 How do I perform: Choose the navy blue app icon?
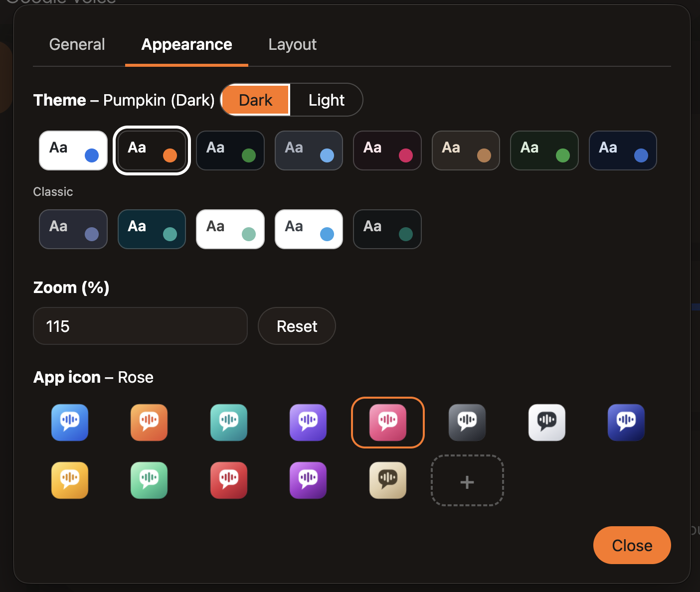pyautogui.click(x=626, y=423)
